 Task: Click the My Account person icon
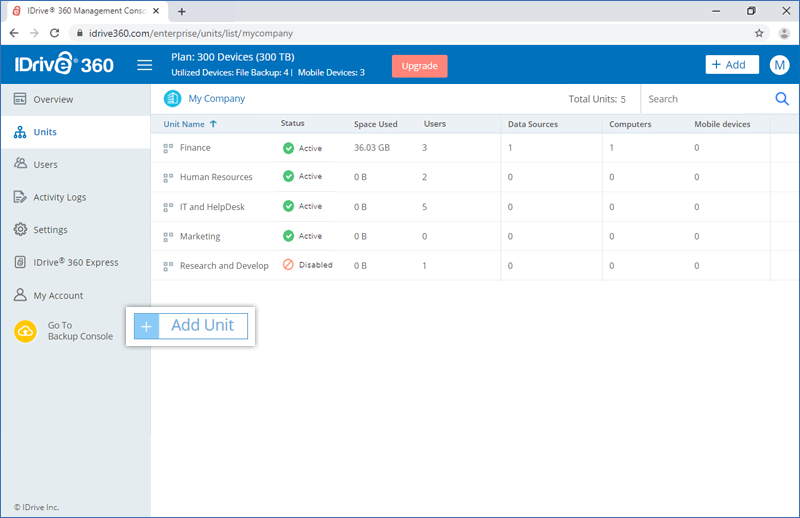pos(20,295)
